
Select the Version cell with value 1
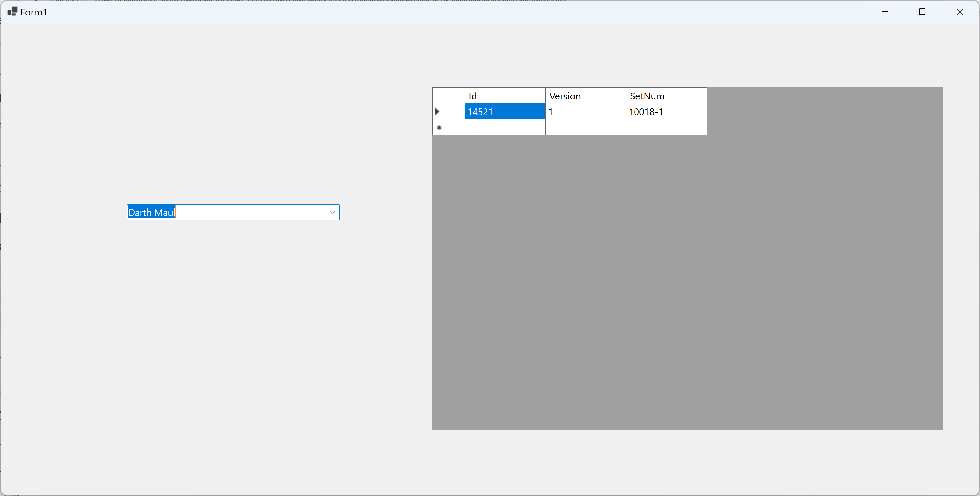[585, 112]
